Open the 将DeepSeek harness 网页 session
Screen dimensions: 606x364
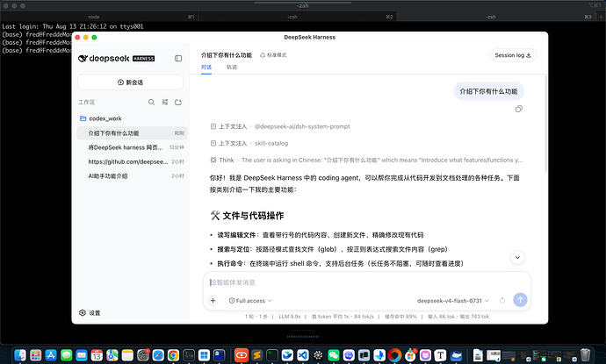point(132,147)
